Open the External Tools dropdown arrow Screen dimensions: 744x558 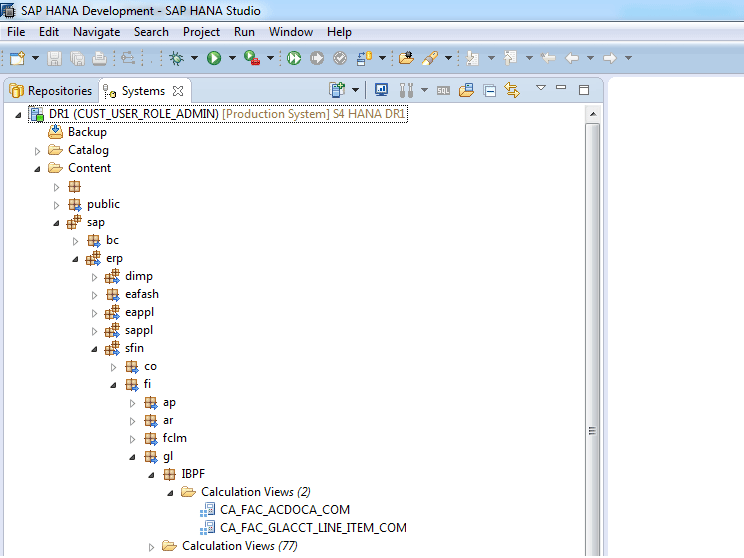tap(270, 58)
